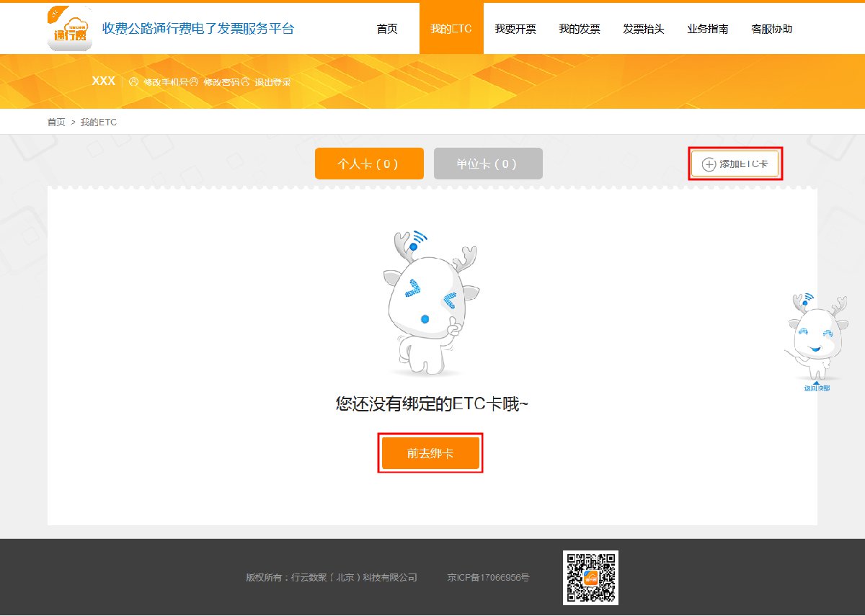Click the plus icon in 添加ETC卡
The height and width of the screenshot is (616, 865).
[709, 164]
